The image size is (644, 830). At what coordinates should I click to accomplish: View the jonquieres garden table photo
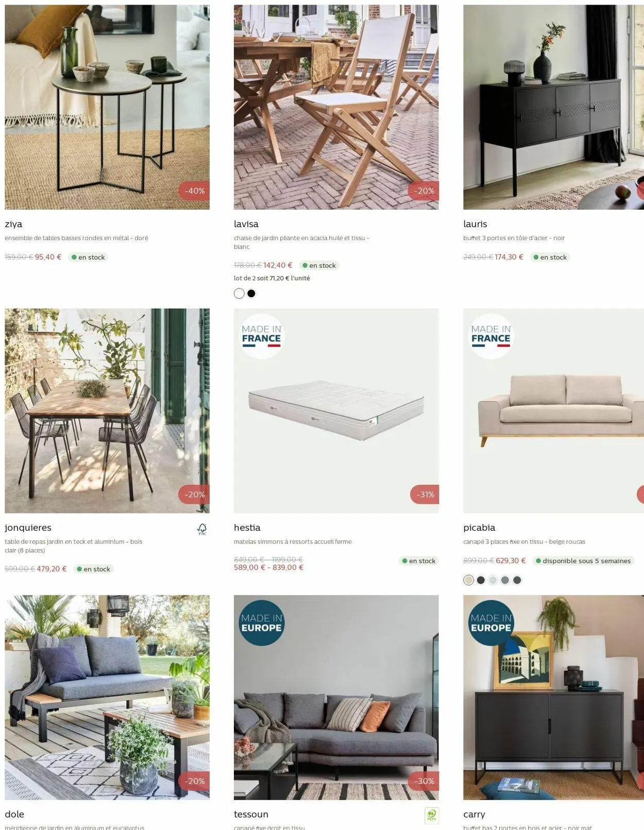pyautogui.click(x=107, y=411)
